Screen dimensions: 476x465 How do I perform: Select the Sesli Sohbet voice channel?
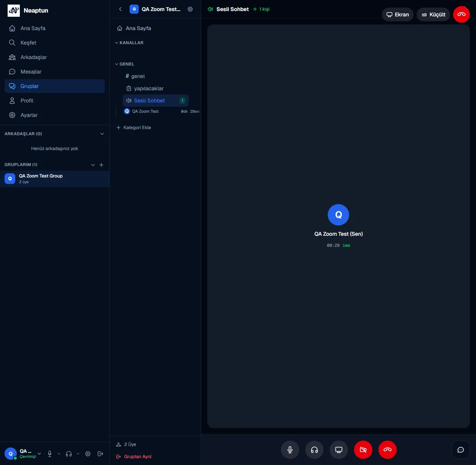[155, 101]
